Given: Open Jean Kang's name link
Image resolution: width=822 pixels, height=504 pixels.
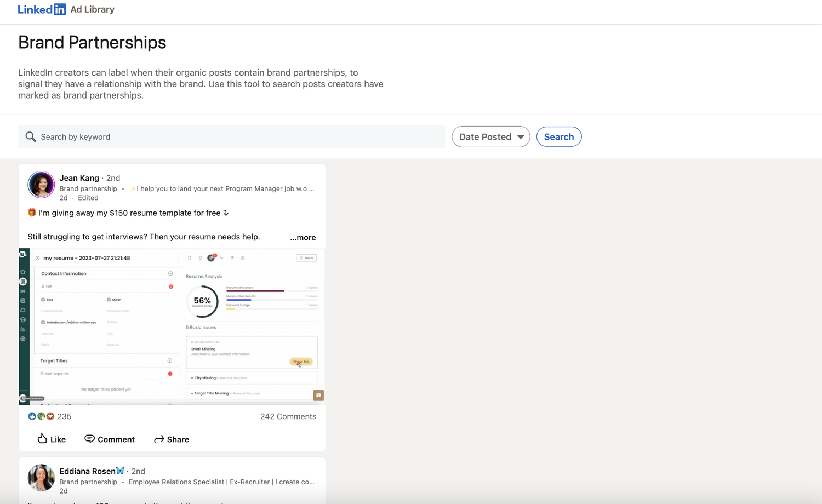Looking at the screenshot, I should [x=79, y=178].
